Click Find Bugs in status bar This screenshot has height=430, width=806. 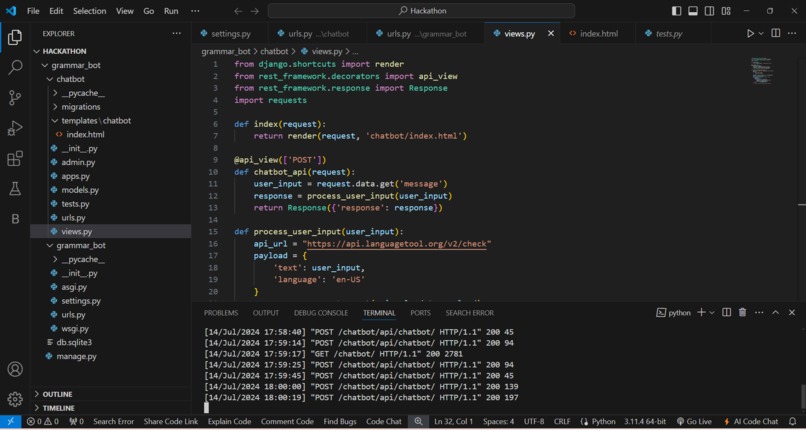(340, 421)
